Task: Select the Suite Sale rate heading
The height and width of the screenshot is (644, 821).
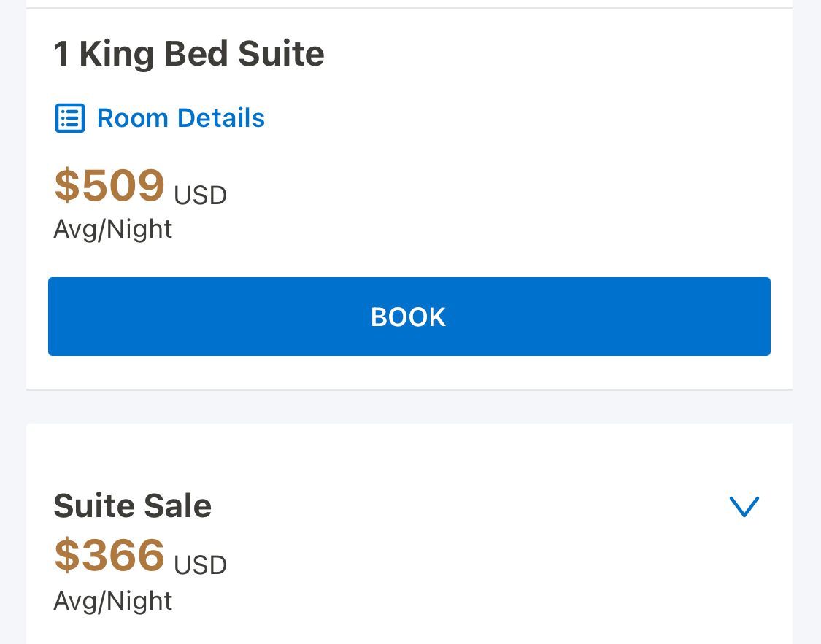Action: click(x=133, y=506)
